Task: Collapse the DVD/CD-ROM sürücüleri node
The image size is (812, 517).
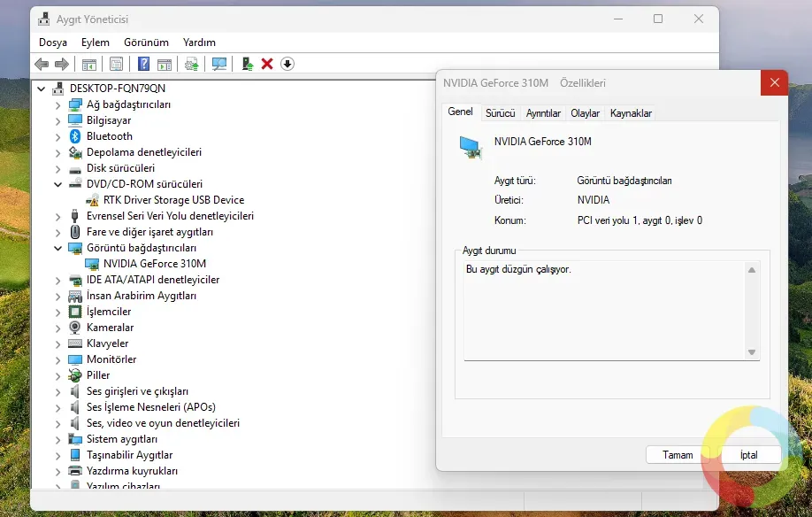Action: click(57, 184)
